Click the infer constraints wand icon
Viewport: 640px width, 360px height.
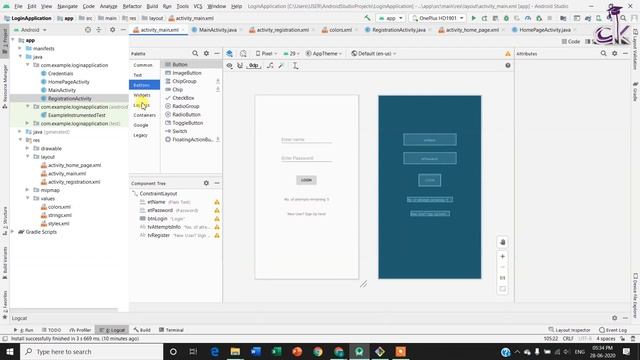point(281,65)
